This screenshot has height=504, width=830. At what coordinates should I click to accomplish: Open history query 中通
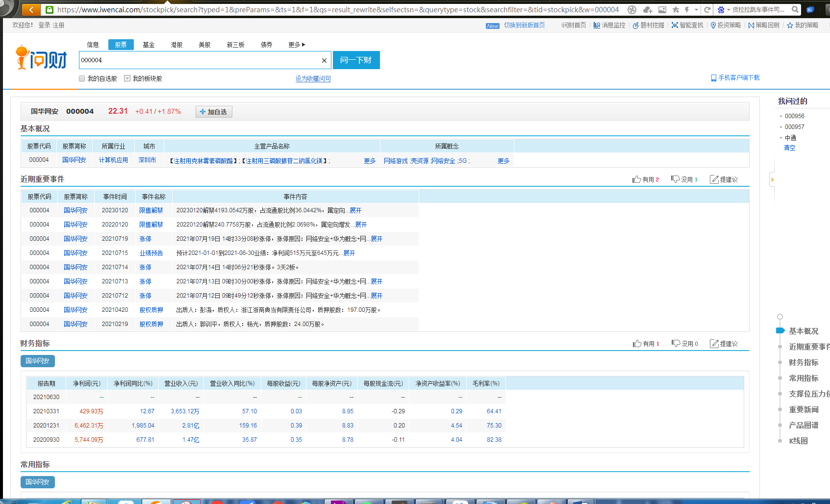coord(790,138)
